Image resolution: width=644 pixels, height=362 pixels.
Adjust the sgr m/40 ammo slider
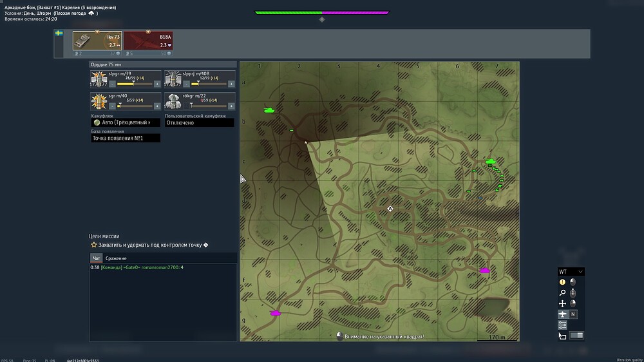(135, 106)
